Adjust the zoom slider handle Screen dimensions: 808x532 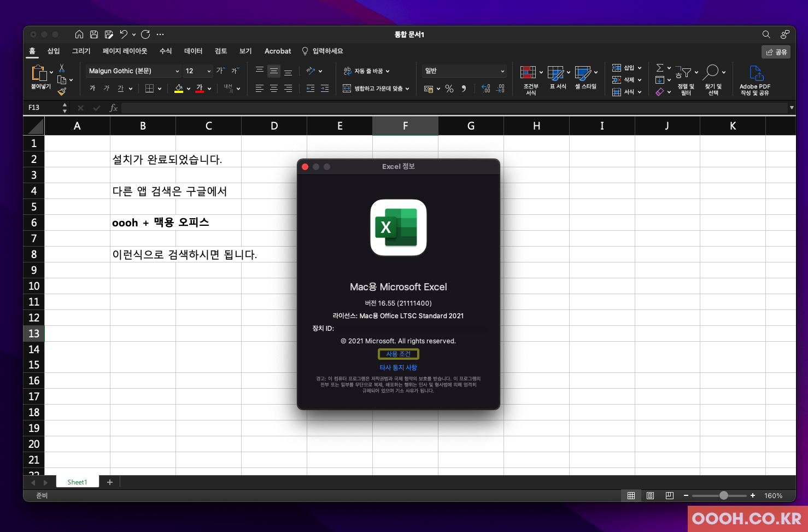coord(724,495)
